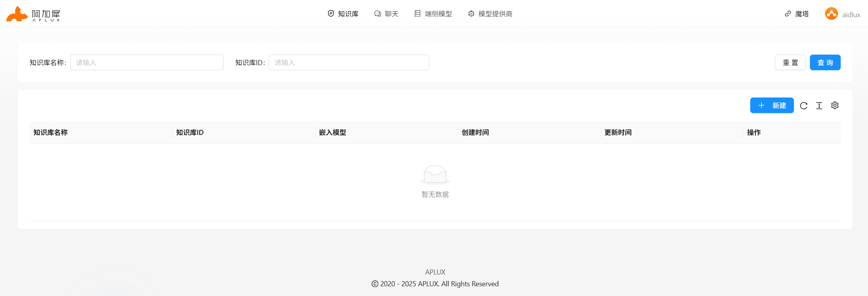Click the 更新时间 column header
Viewport: 868px width, 296px height.
coord(618,133)
